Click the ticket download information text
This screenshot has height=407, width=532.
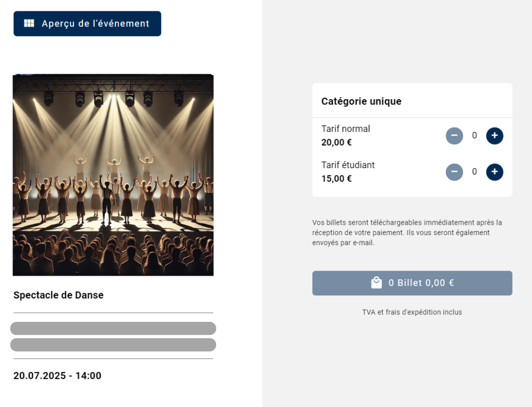point(407,233)
